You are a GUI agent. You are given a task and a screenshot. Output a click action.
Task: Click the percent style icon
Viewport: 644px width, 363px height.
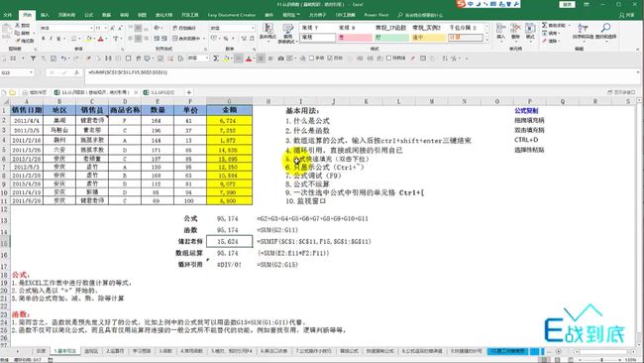(x=226, y=39)
